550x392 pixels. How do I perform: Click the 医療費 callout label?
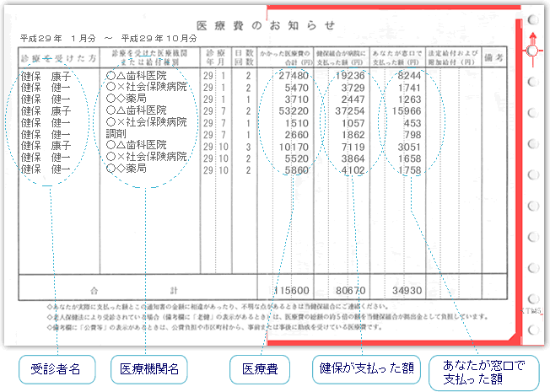click(260, 369)
